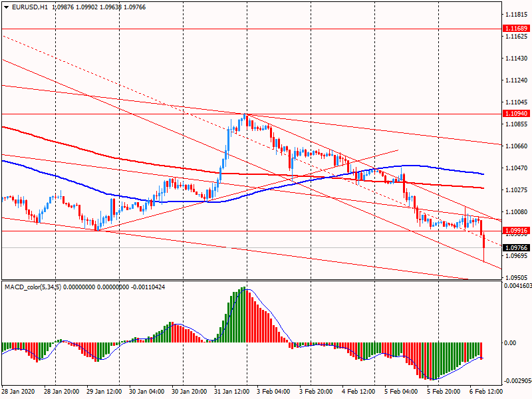Image resolution: width=532 pixels, height=399 pixels.
Task: Click the 30 Jan 04:00 time label
Action: (x=146, y=392)
